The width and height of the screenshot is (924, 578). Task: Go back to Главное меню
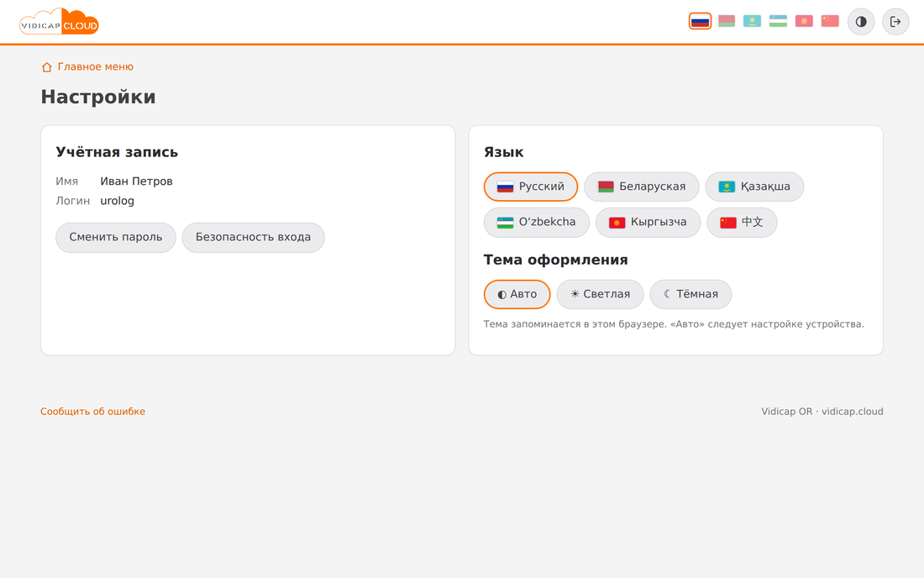click(x=96, y=67)
